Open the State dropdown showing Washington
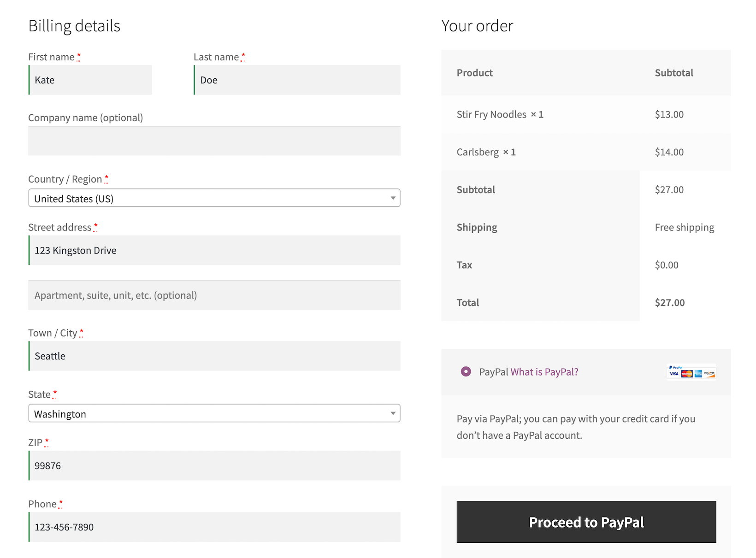The image size is (756, 558). 213,413
